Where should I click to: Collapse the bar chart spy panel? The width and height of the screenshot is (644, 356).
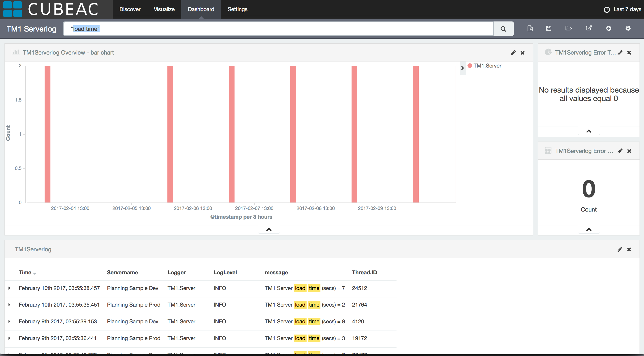269,229
